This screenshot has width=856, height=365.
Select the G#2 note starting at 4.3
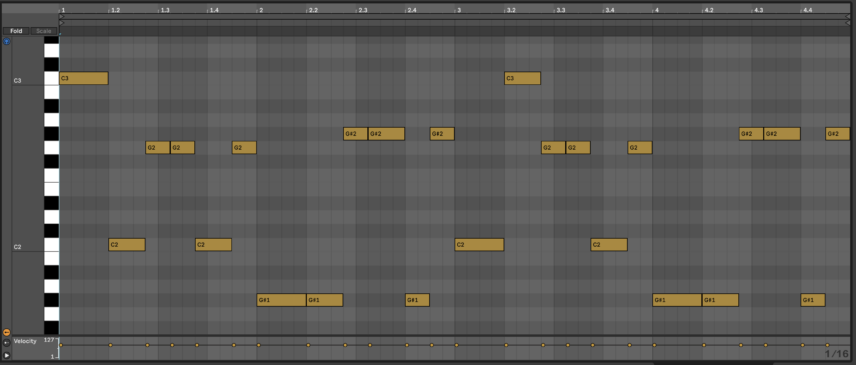coord(782,134)
